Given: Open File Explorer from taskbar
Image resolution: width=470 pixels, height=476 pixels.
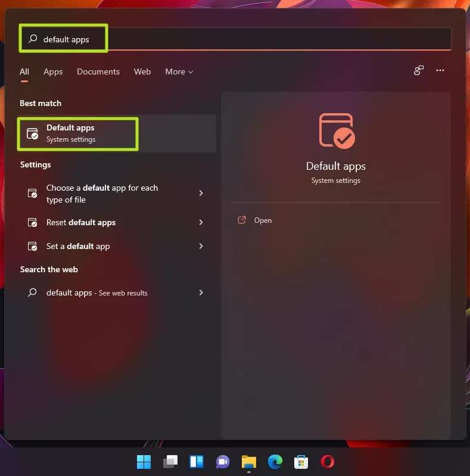Looking at the screenshot, I should coord(248,462).
